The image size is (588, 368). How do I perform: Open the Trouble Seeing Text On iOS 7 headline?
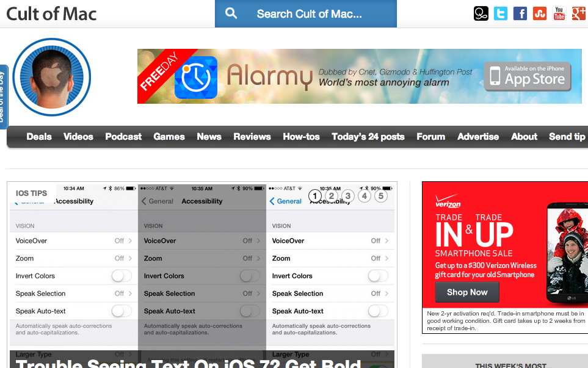(x=188, y=363)
